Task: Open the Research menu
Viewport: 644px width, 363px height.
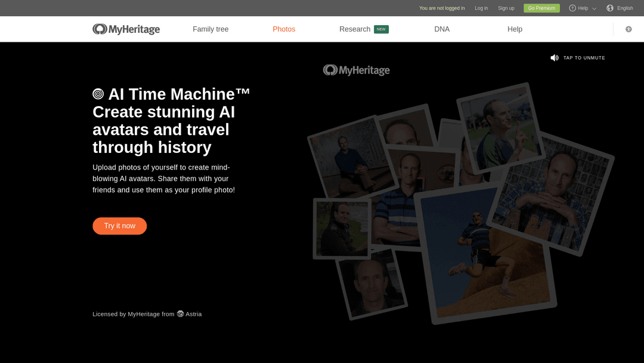Action: pyautogui.click(x=355, y=29)
